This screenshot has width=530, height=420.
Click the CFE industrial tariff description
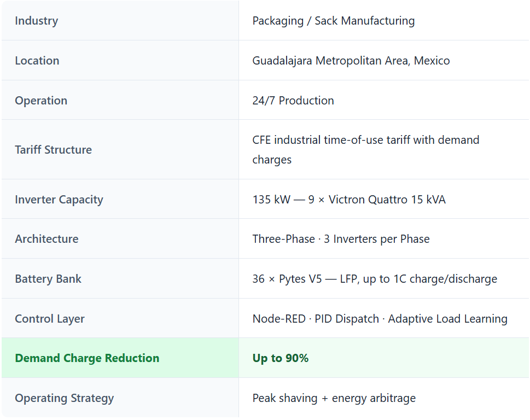click(365, 141)
